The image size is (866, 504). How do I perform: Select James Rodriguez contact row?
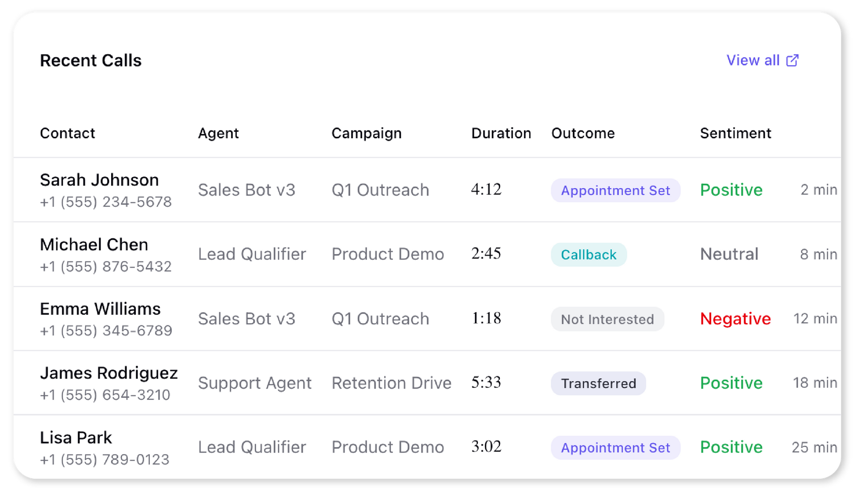427,383
